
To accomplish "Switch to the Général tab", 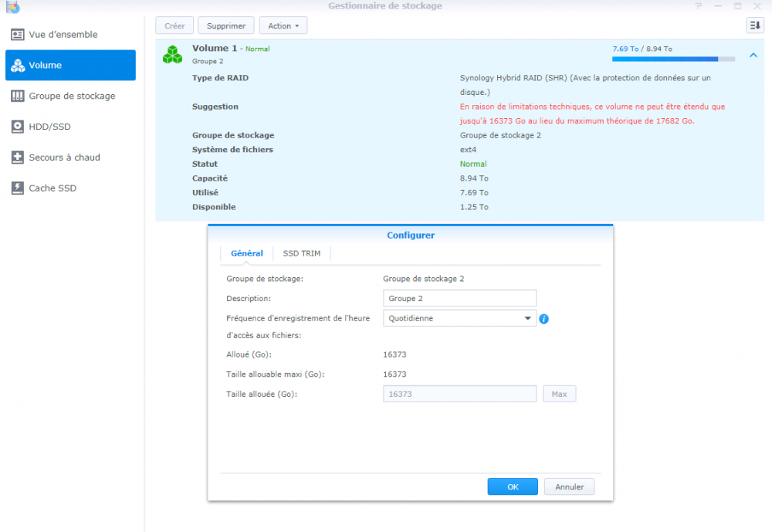I will 247,253.
